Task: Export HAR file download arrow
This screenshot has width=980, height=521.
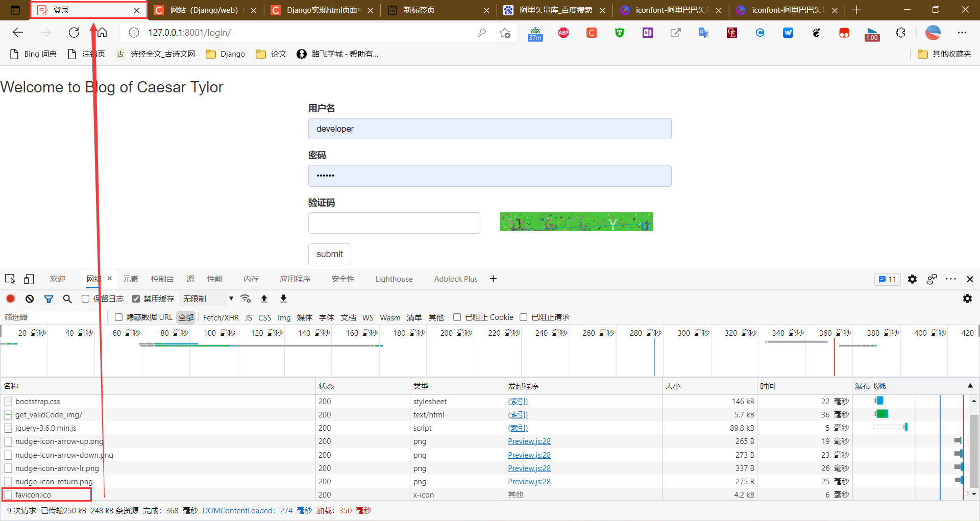Action: (x=283, y=299)
